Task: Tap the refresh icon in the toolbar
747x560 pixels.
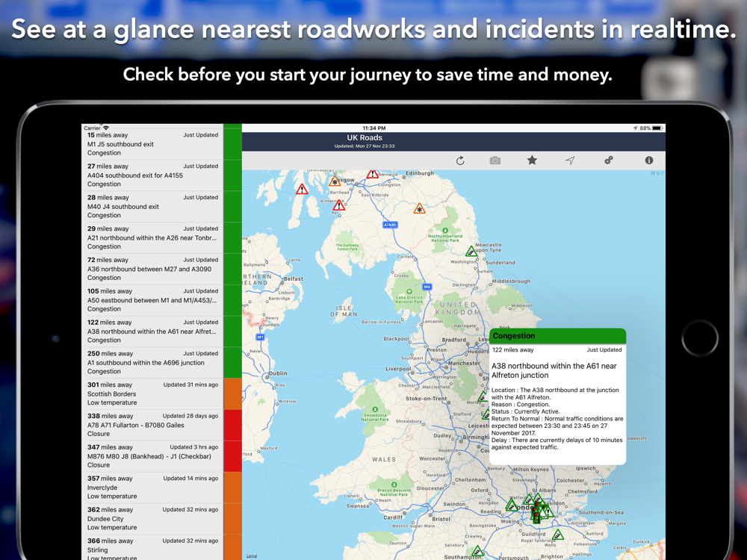Action: 460,161
